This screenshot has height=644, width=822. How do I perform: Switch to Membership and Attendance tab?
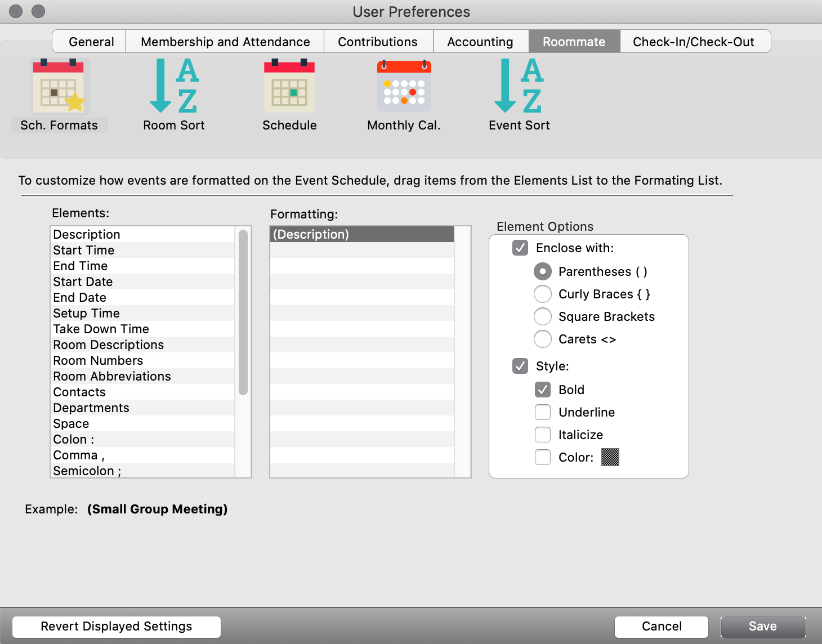pos(225,42)
